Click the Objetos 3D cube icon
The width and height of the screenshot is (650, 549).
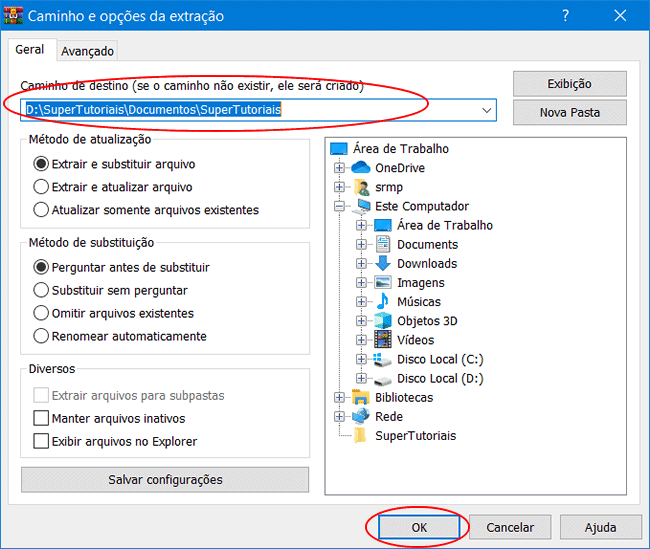[383, 321]
